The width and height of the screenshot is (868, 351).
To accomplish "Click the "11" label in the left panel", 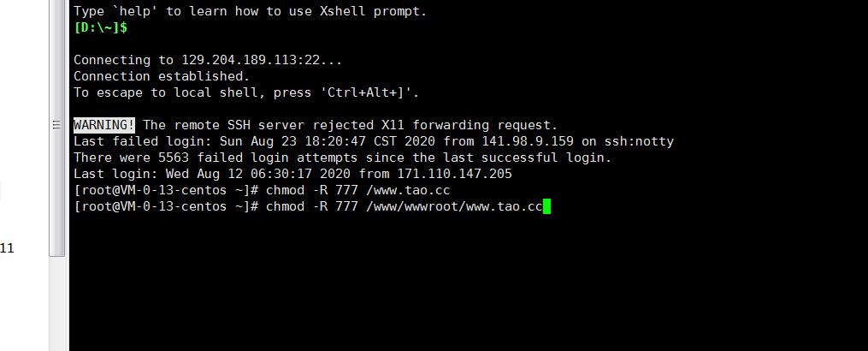I will (x=7, y=249).
